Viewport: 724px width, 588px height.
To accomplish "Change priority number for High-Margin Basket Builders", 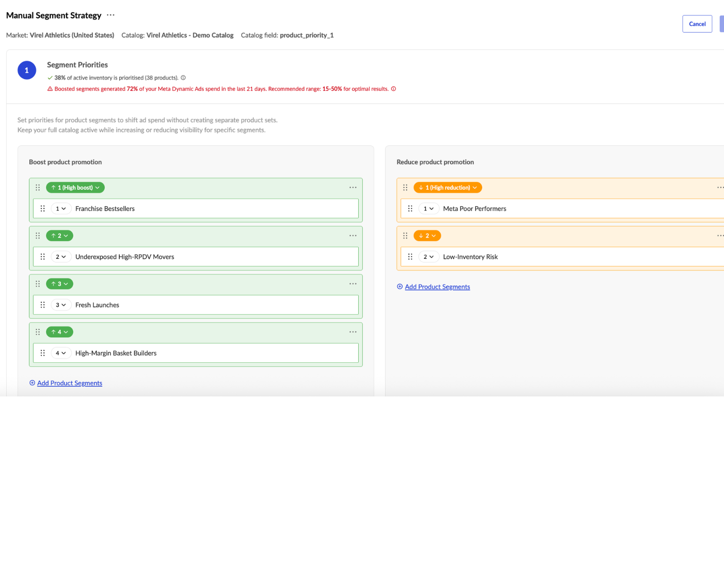I will 61,353.
